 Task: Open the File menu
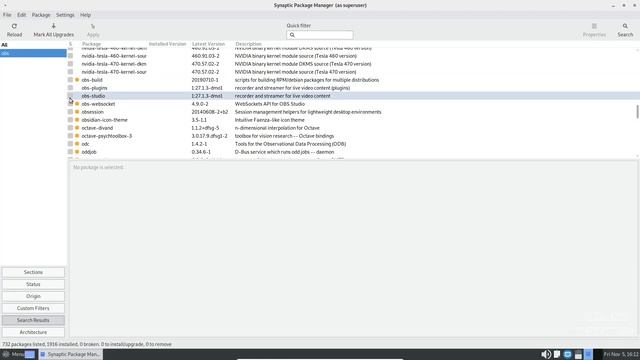7,15
